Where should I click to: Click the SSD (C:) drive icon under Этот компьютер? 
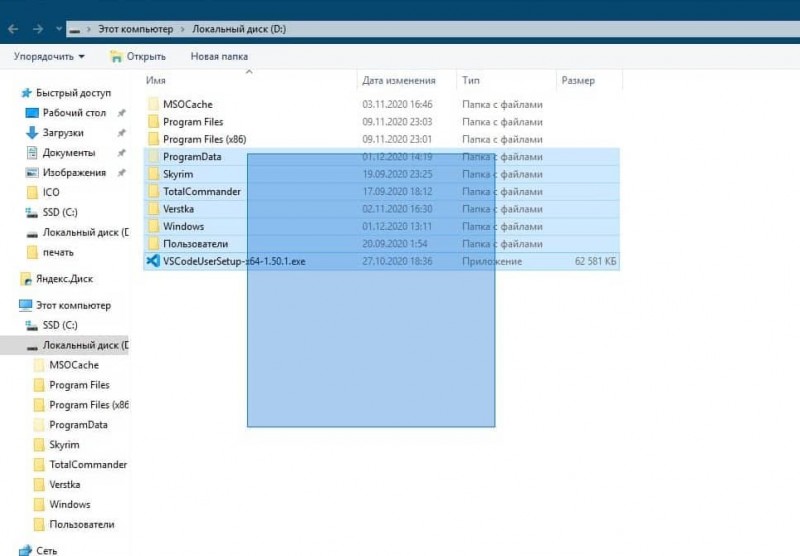32,325
